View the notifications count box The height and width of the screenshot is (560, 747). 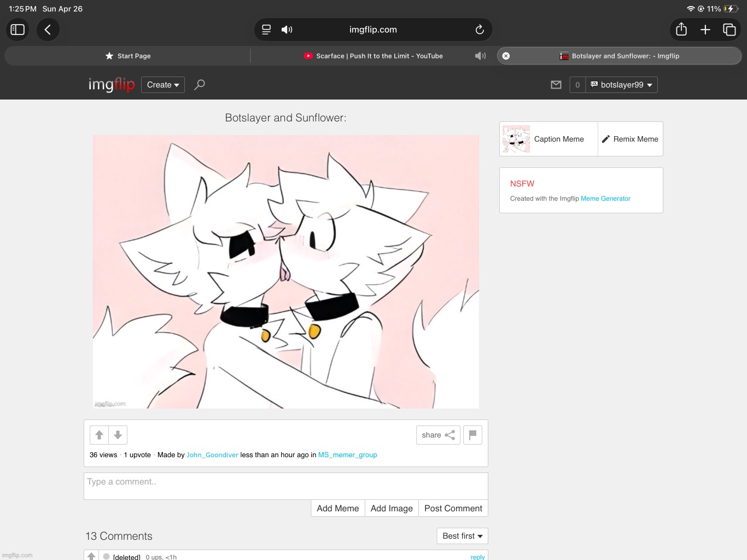coord(577,85)
